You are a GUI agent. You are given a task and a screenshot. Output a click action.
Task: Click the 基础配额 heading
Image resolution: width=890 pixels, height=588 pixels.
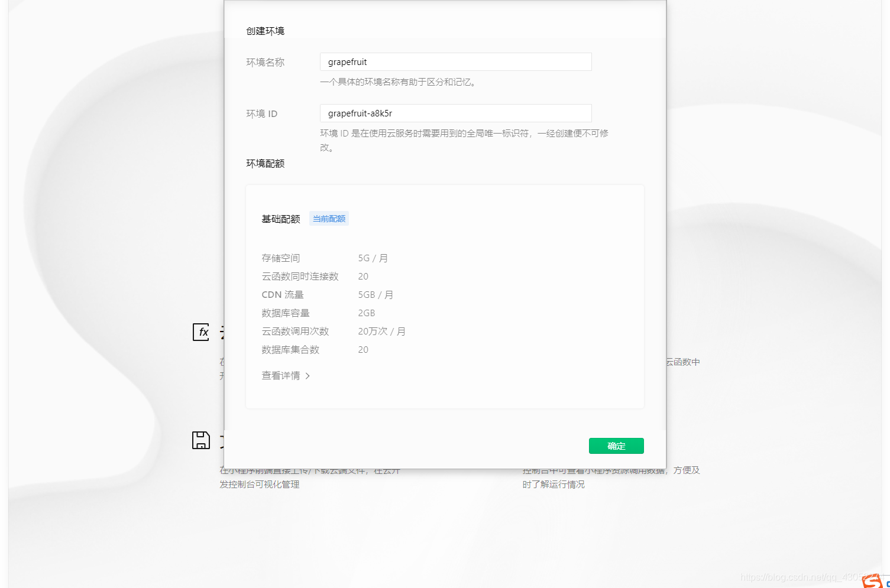[x=281, y=219]
